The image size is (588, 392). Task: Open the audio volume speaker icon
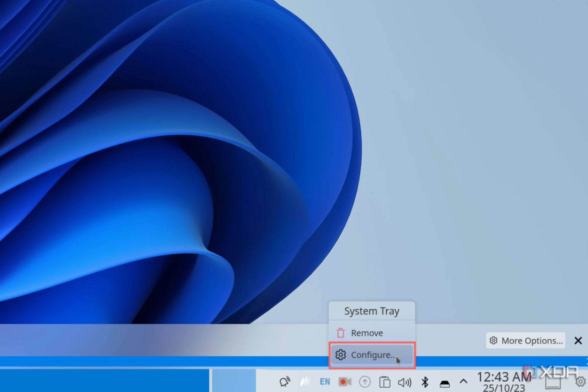(x=405, y=382)
